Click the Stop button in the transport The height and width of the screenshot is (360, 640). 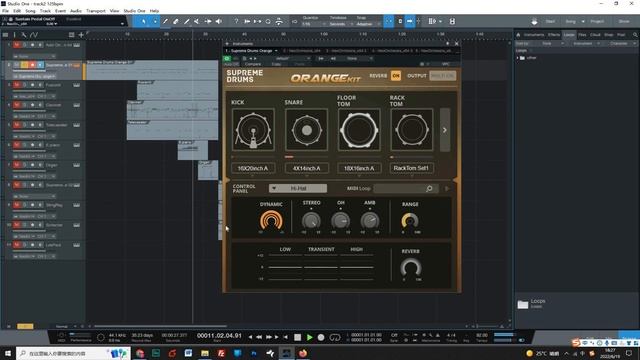pos(298,337)
